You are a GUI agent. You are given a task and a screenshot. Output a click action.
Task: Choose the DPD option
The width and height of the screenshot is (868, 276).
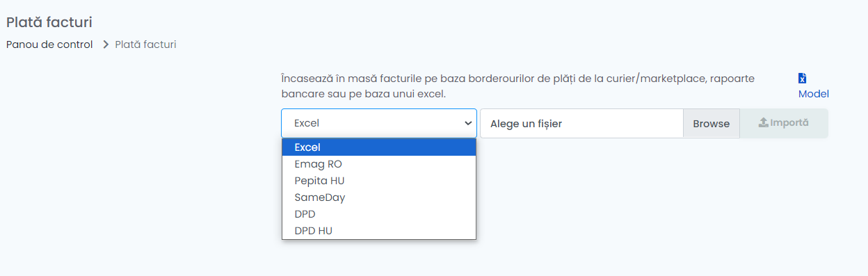[379, 214]
